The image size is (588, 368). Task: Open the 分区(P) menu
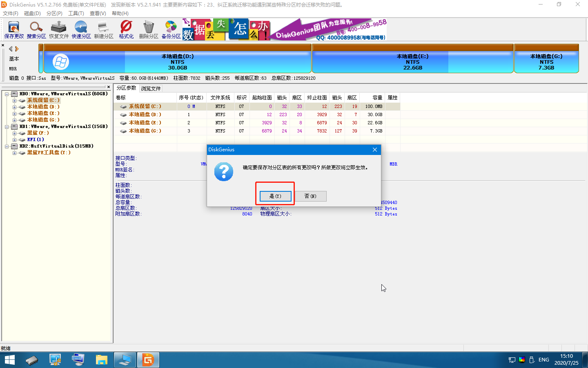(x=55, y=13)
